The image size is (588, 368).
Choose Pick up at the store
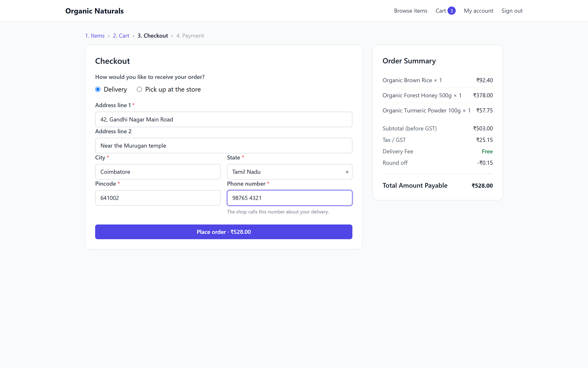point(139,89)
